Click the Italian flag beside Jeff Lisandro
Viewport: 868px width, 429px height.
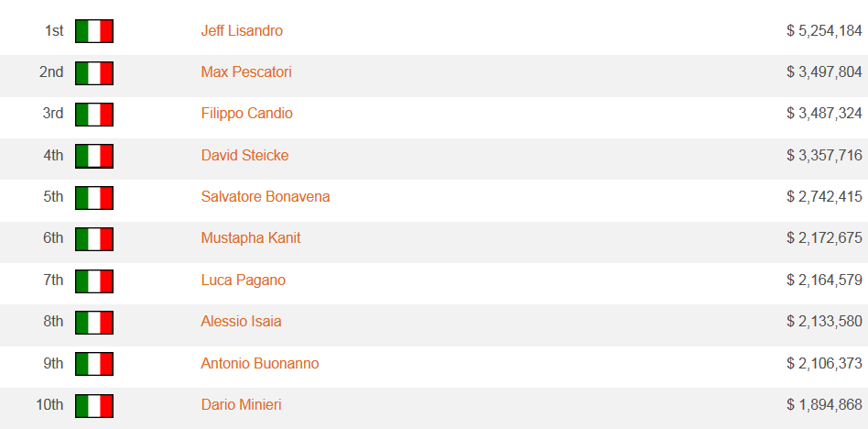[94, 31]
